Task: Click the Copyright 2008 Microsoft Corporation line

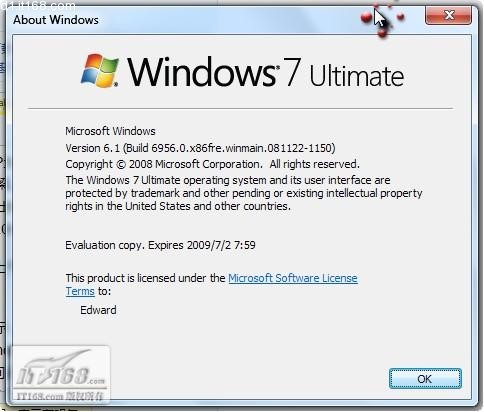Action: pos(212,164)
